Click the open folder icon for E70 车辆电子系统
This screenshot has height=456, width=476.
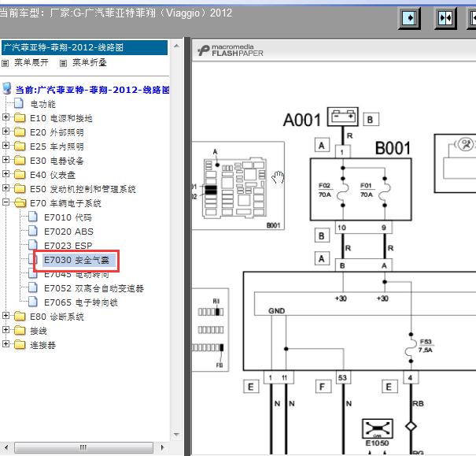coord(20,202)
